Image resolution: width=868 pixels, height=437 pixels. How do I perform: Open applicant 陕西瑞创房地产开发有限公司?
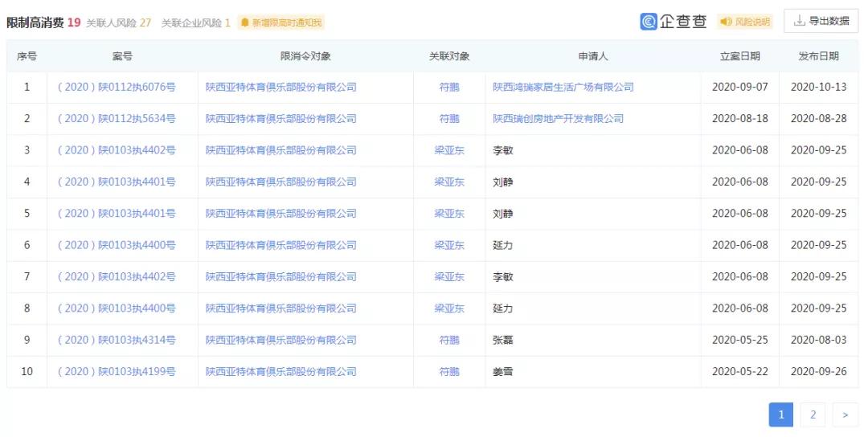[559, 118]
